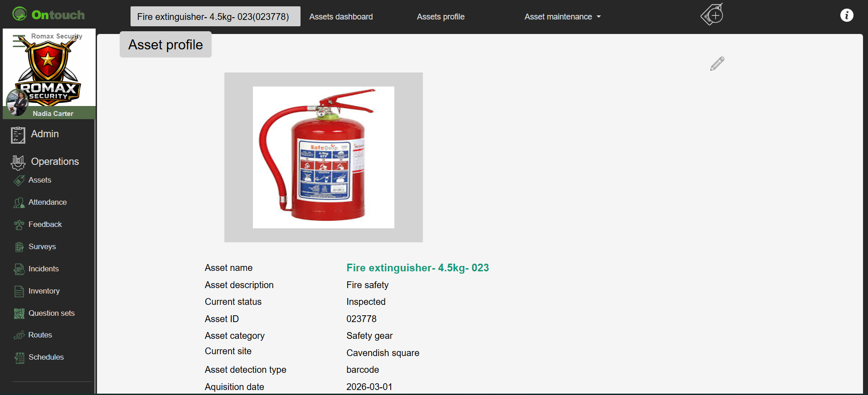Screen dimensions: 868x395
Task: Switch to the Assets profile tab
Action: [441, 17]
